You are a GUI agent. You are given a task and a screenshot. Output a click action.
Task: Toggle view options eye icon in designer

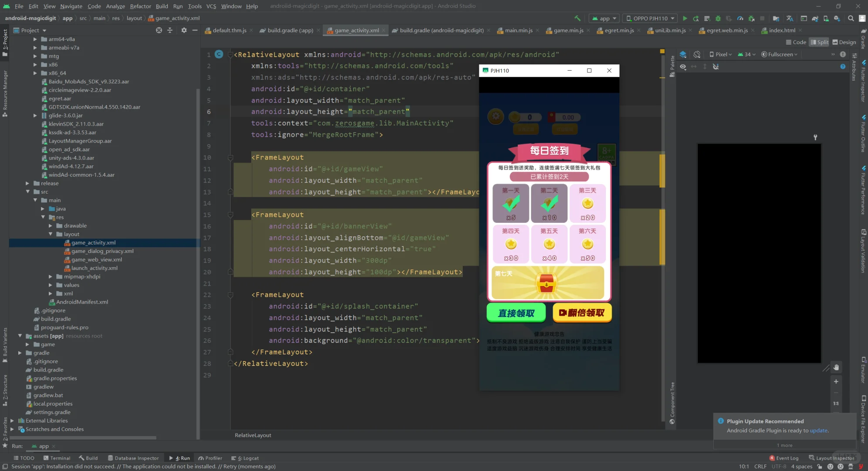[x=683, y=67]
